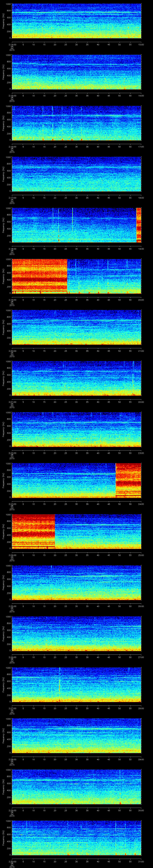This screenshot has width=153, height=868.
Task: Select the spectrogram panel starting at 2:15:00
Action: 76,72
